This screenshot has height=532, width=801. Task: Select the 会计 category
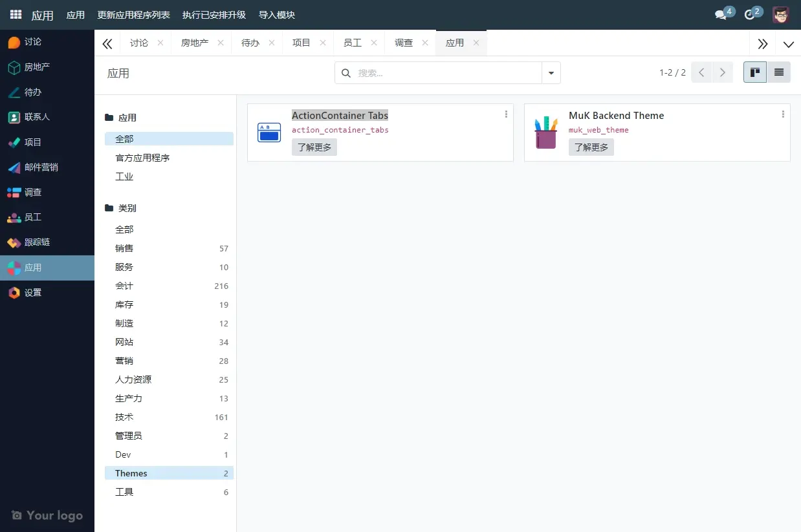[169, 286]
